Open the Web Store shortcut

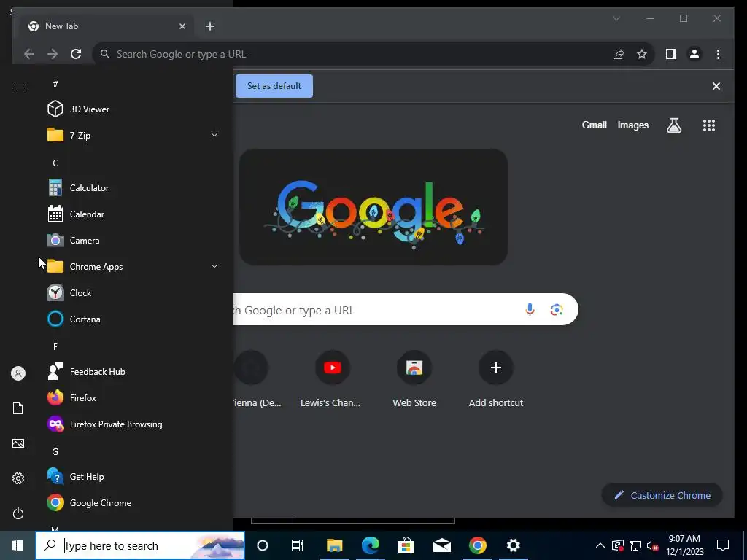tap(414, 380)
